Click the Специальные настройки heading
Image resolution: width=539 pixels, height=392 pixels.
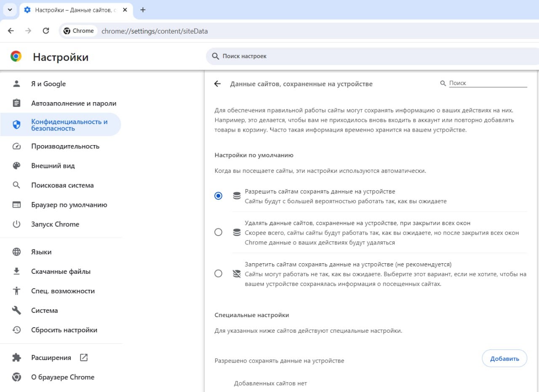pyautogui.click(x=252, y=315)
